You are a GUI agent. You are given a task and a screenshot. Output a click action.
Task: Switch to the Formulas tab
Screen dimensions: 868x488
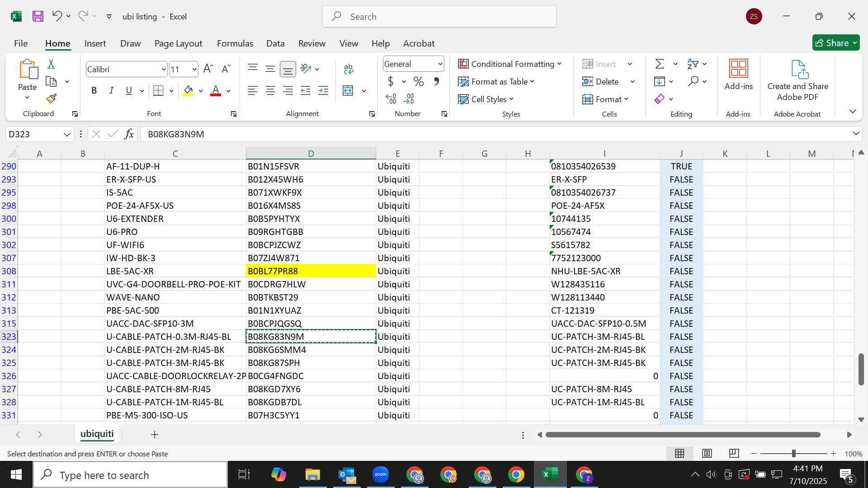pyautogui.click(x=235, y=43)
